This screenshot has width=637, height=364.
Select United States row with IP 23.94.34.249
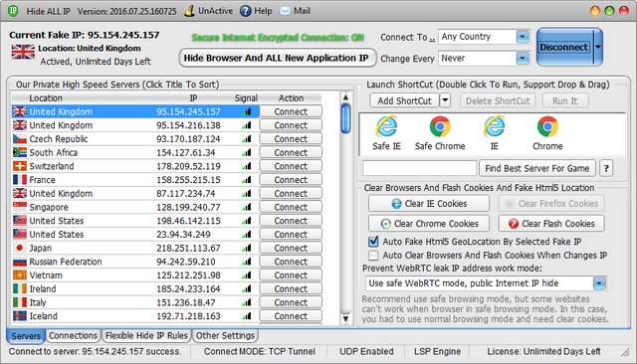pos(135,235)
